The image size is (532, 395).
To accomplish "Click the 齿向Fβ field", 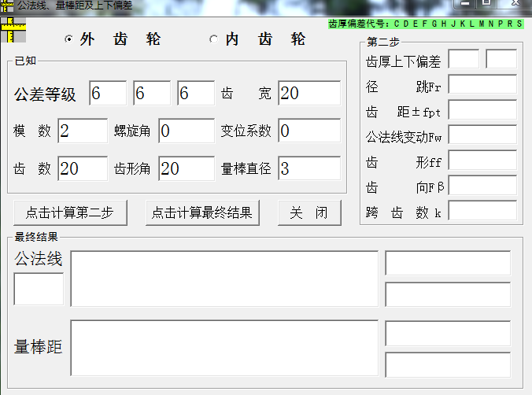I will [482, 185].
